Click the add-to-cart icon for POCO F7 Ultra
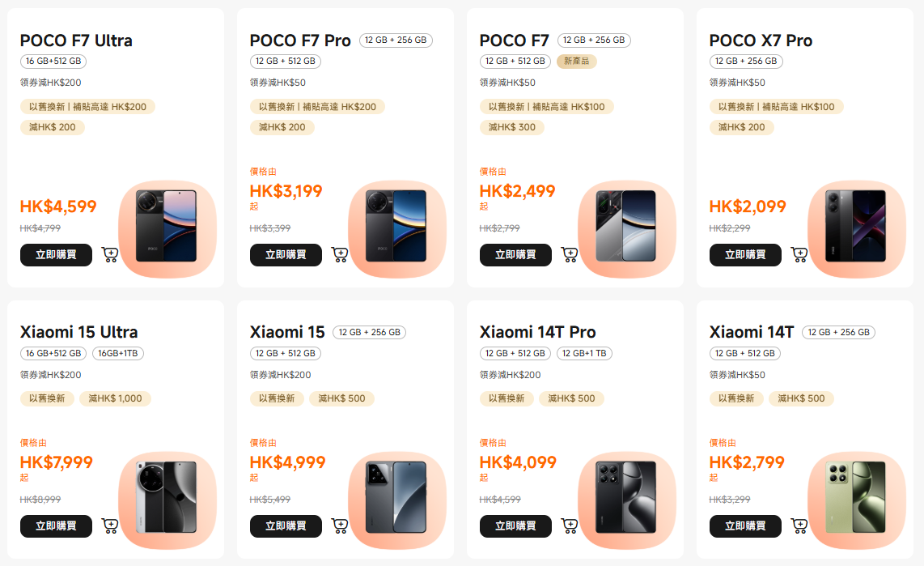The height and width of the screenshot is (566, 924). (111, 254)
